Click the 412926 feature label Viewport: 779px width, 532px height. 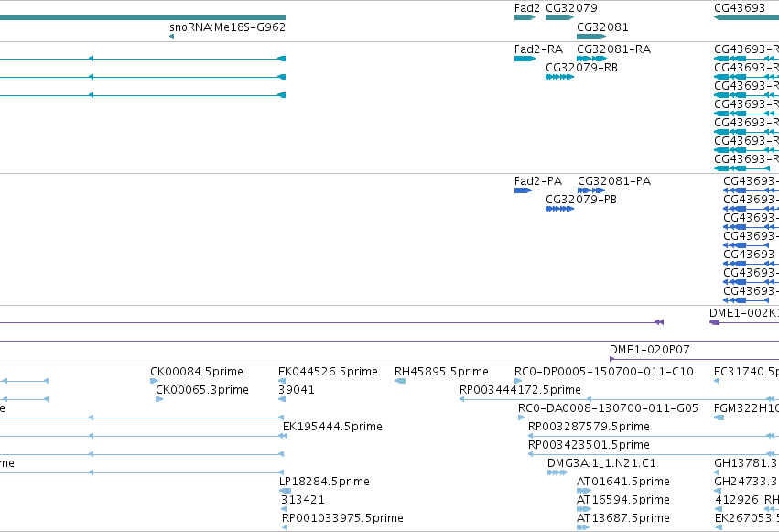click(x=737, y=500)
